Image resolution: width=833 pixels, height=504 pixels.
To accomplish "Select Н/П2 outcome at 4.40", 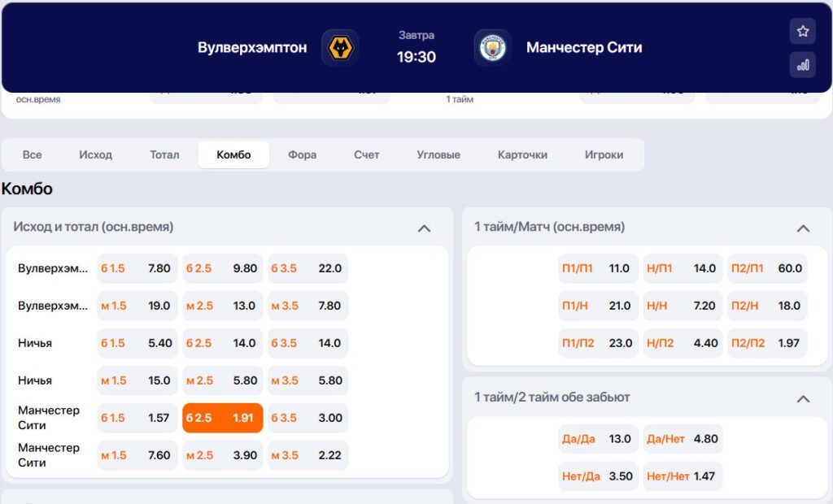I will click(683, 343).
